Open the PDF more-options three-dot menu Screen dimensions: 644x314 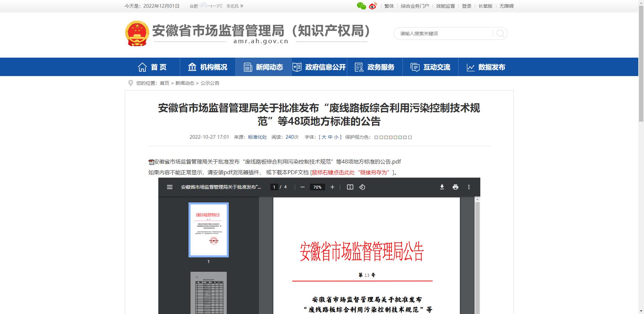(x=469, y=187)
